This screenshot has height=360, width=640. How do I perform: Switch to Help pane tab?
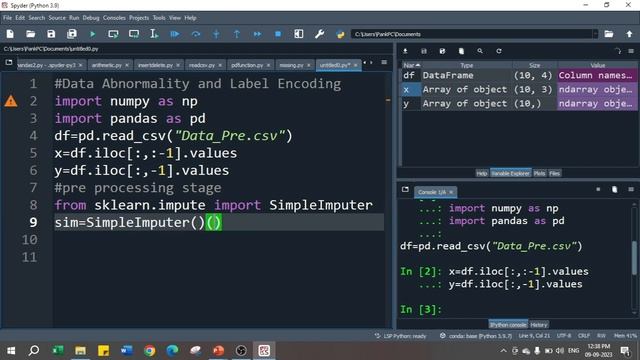[482, 173]
